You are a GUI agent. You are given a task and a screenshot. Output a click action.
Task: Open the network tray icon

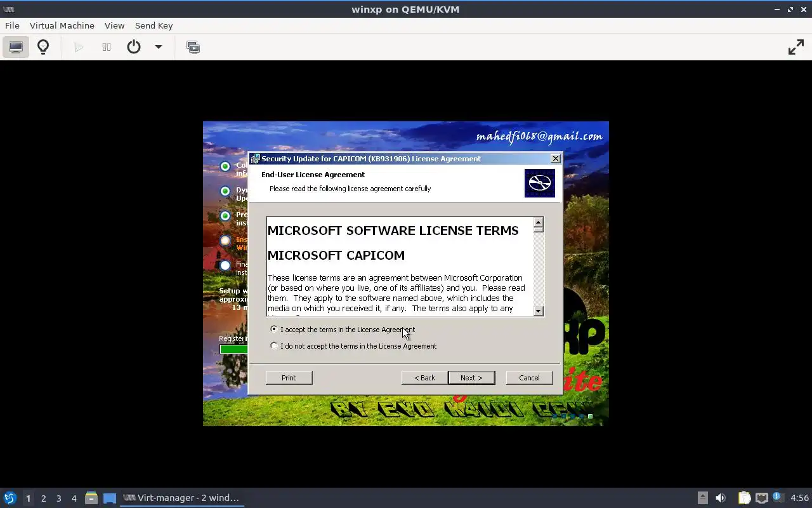762,498
